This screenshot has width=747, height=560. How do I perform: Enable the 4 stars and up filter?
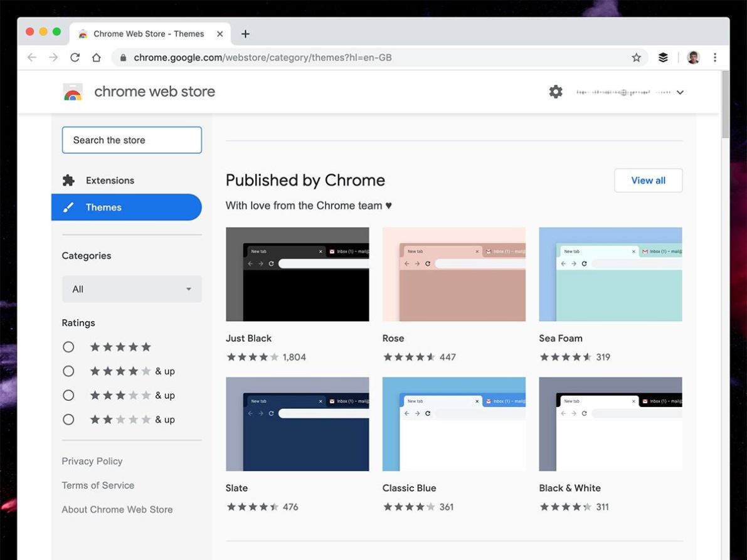[68, 371]
